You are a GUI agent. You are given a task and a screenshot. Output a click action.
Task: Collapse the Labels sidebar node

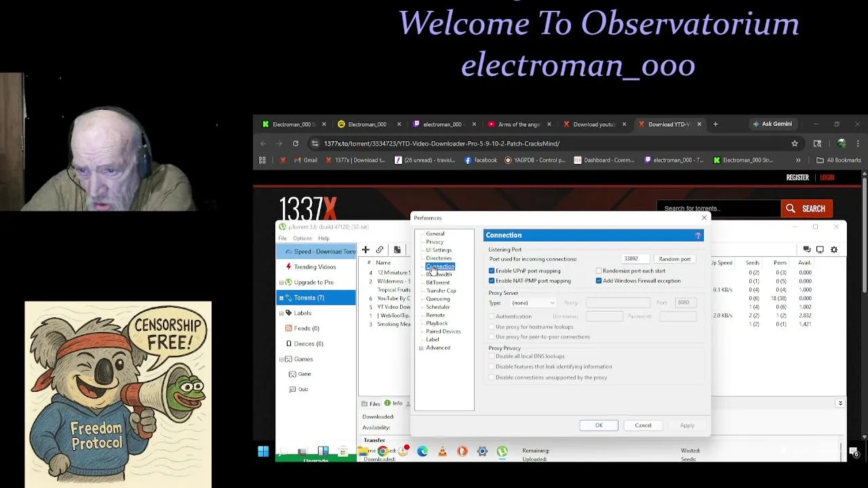[x=281, y=313]
